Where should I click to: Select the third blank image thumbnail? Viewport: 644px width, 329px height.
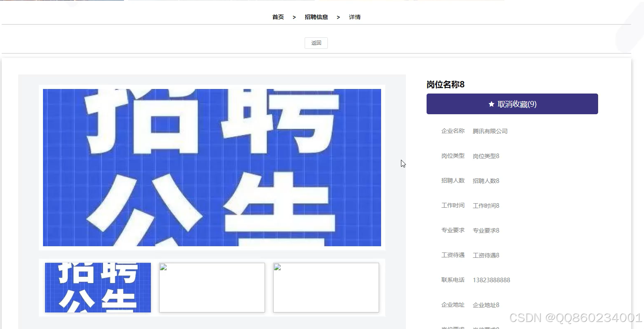(x=326, y=287)
